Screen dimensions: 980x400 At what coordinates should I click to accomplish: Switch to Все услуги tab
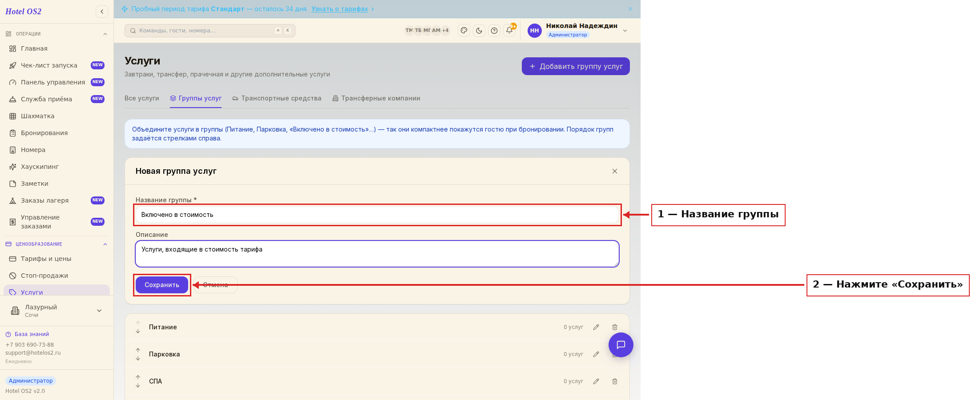(142, 98)
